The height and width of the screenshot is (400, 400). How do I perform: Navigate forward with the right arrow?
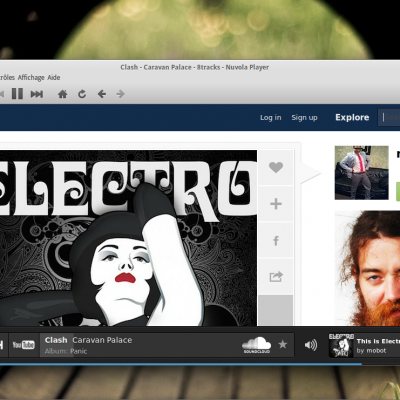point(120,94)
